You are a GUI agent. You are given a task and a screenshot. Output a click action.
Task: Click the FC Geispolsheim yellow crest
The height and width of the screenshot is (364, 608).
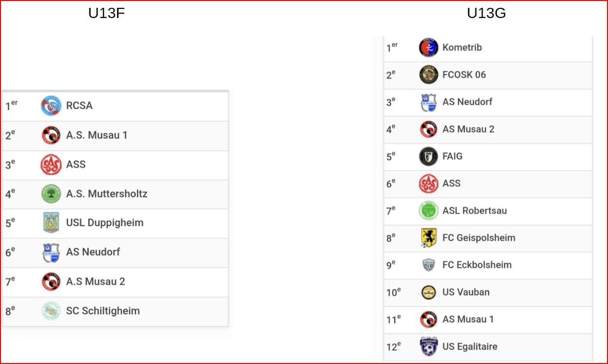click(429, 238)
